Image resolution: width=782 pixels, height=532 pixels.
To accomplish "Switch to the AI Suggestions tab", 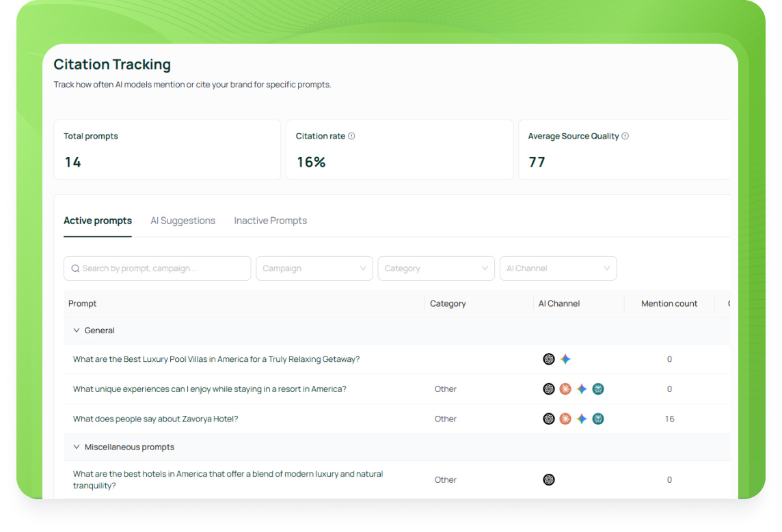I will [183, 221].
